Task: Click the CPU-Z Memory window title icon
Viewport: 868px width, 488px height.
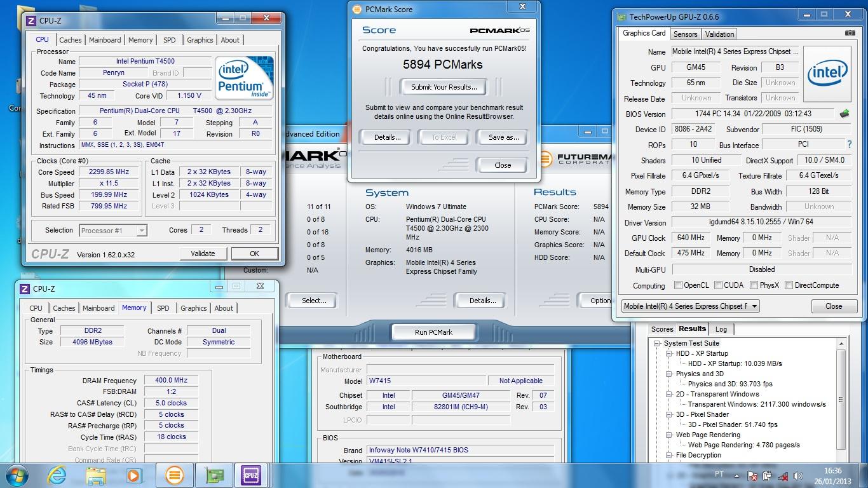Action: (25, 288)
